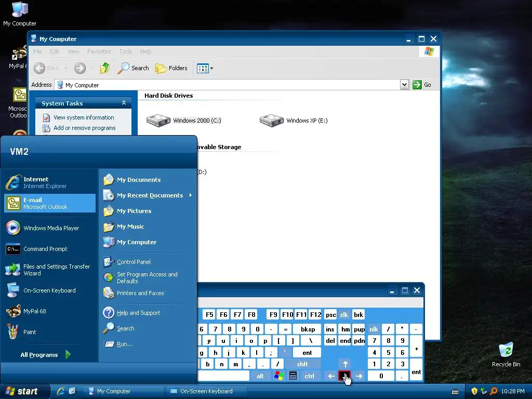This screenshot has height=399, width=532.
Task: Open My Documents folder
Action: pos(148,179)
